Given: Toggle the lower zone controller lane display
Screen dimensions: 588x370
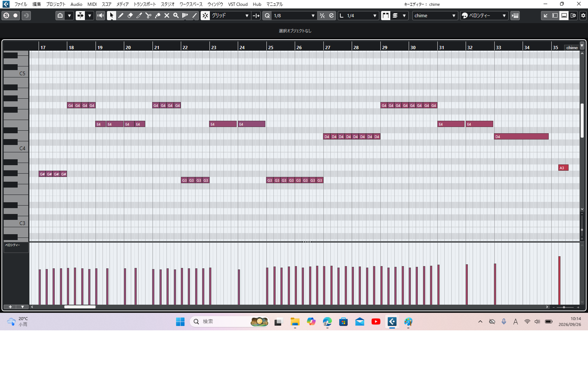Looking at the screenshot, I should [x=564, y=15].
